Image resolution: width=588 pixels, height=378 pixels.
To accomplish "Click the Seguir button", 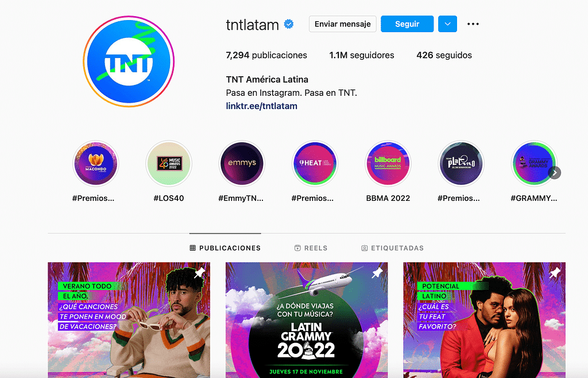I will [x=407, y=24].
